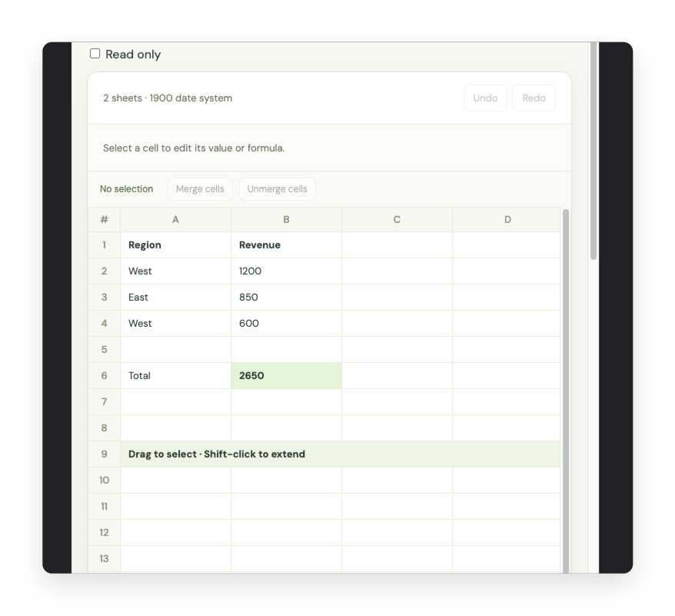Viewport: 675px width, 616px height.
Task: Click the Undo button
Action: [x=485, y=98]
